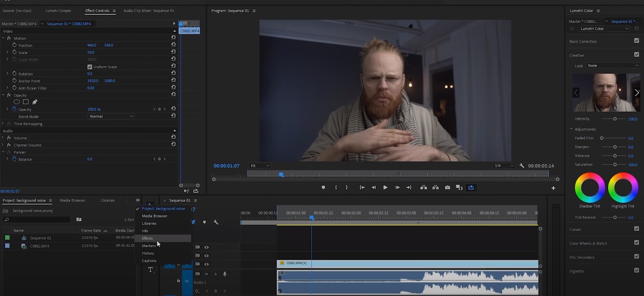The width and height of the screenshot is (644, 296).
Task: Click the Mark Out button
Action: click(346, 187)
